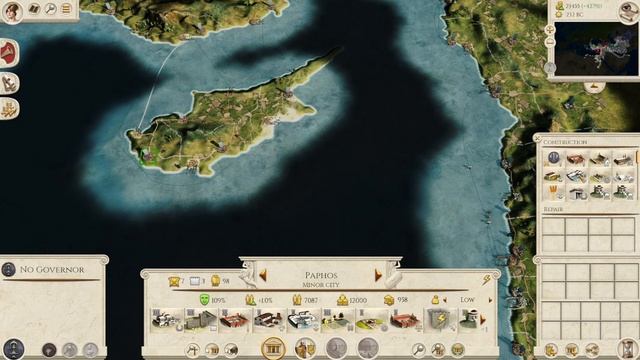Click the population goal icon showing 12000

point(342,300)
